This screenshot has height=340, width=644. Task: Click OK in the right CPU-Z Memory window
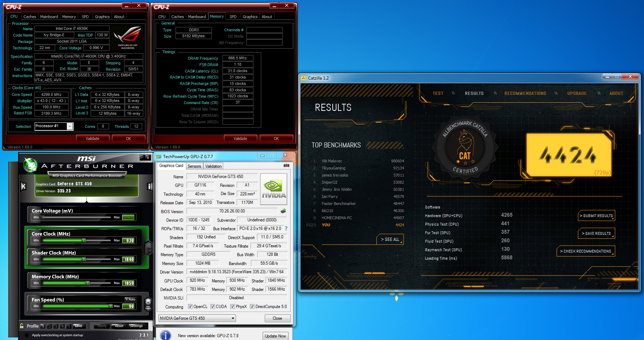point(276,139)
